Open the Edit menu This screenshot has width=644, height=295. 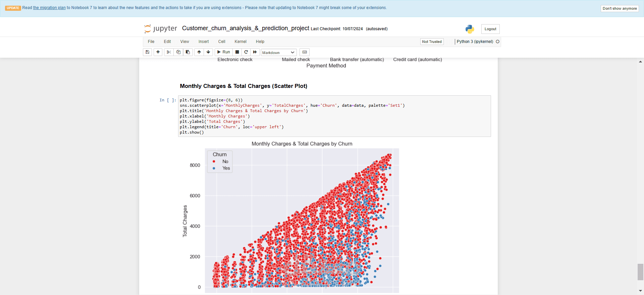click(x=167, y=42)
